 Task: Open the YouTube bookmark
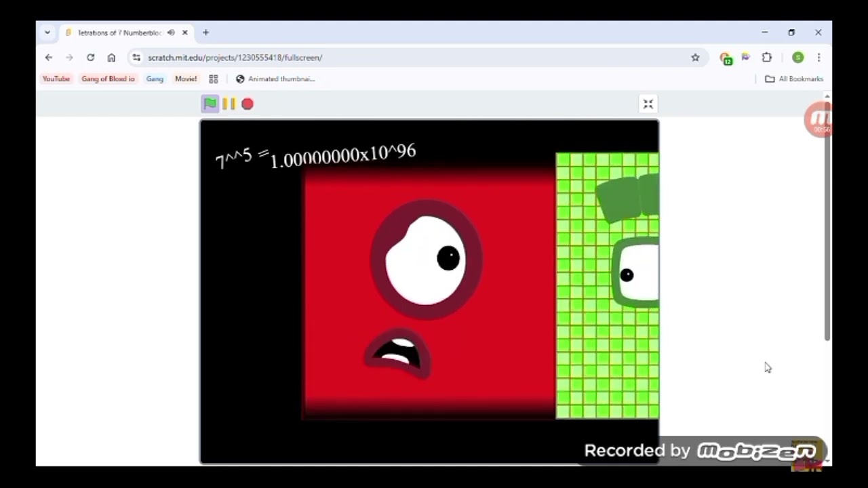point(56,79)
